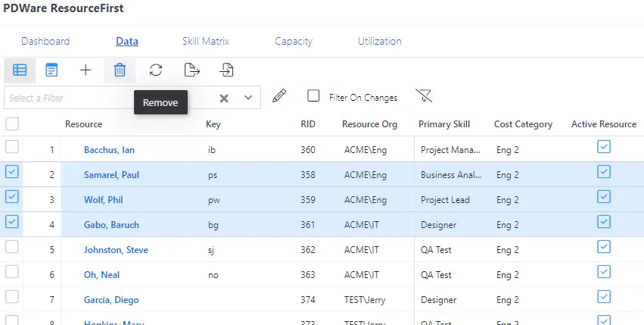Click the import icon in toolbar
644x325 pixels.
(x=226, y=70)
